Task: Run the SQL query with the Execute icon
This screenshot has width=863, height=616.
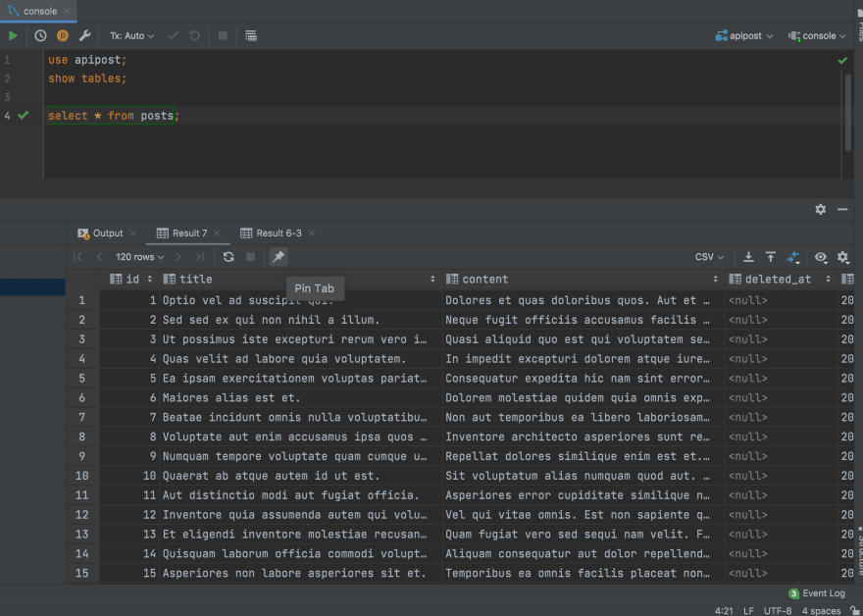Action: pyautogui.click(x=13, y=35)
